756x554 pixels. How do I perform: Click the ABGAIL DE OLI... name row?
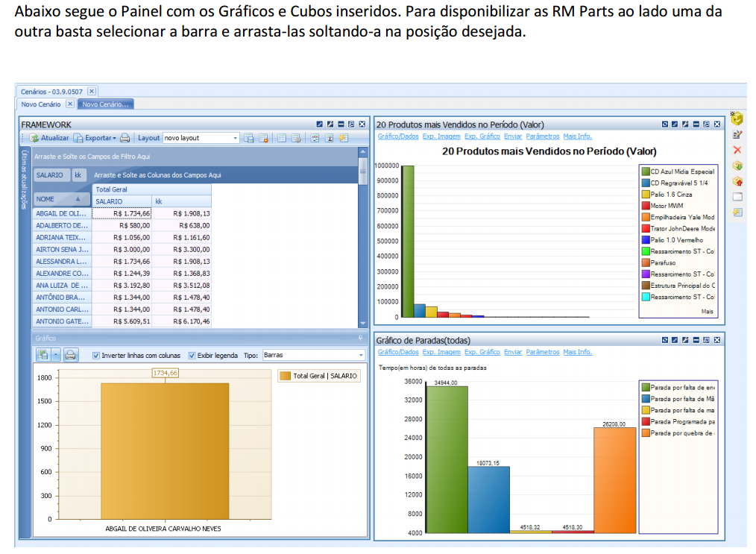pos(62,213)
